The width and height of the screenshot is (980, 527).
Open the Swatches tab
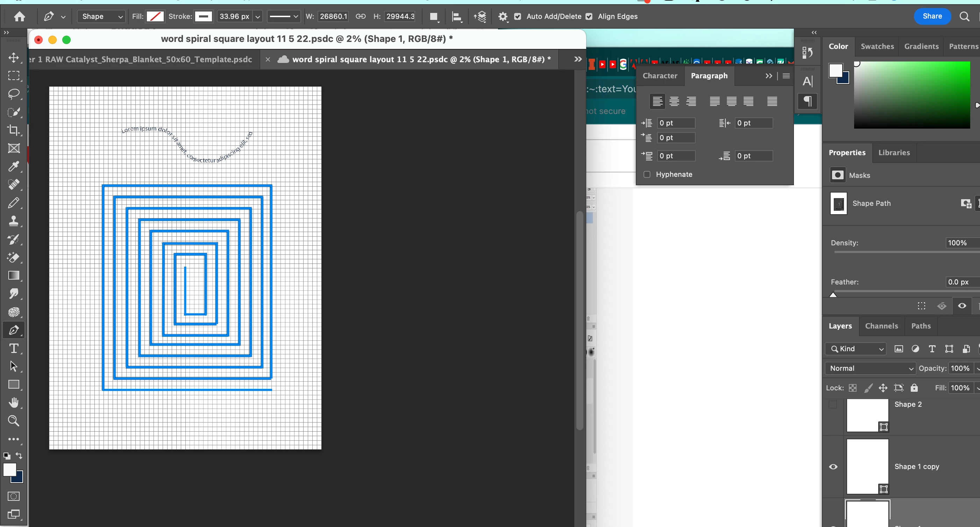pos(877,46)
